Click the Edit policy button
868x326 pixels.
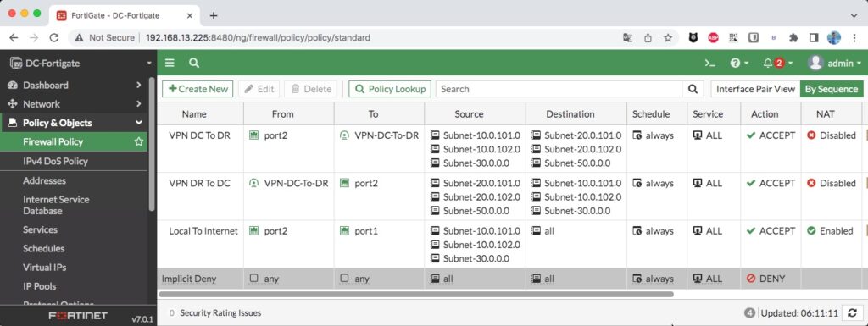[259, 89]
